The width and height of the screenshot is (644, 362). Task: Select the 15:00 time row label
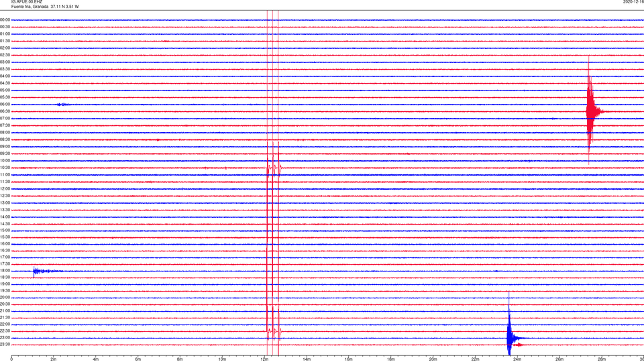point(5,230)
